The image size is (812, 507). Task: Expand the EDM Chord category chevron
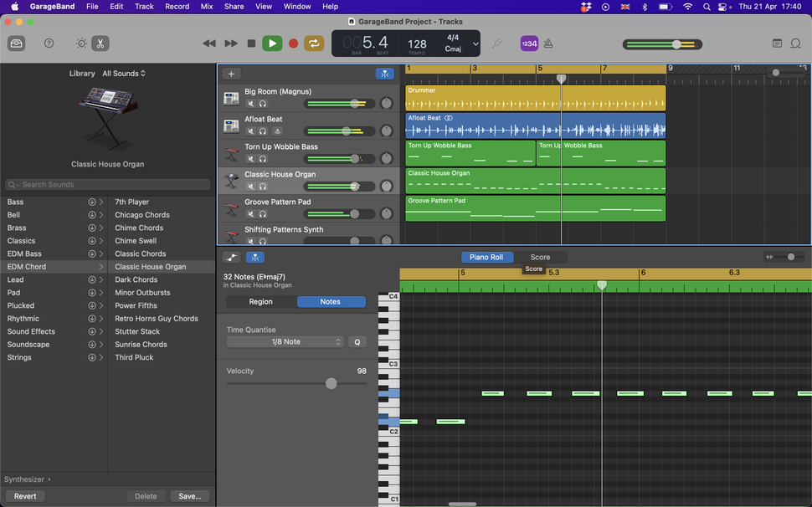[100, 266]
